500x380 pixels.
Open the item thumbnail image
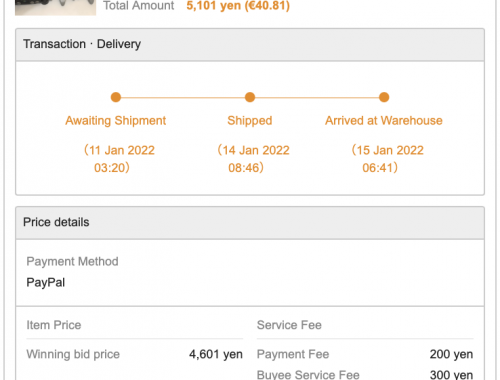(x=55, y=7)
